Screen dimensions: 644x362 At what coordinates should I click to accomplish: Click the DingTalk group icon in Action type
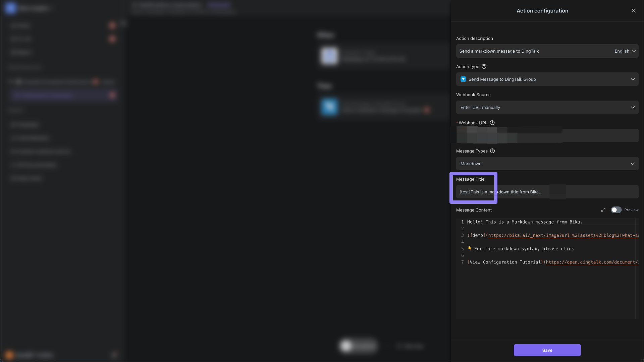tap(463, 79)
